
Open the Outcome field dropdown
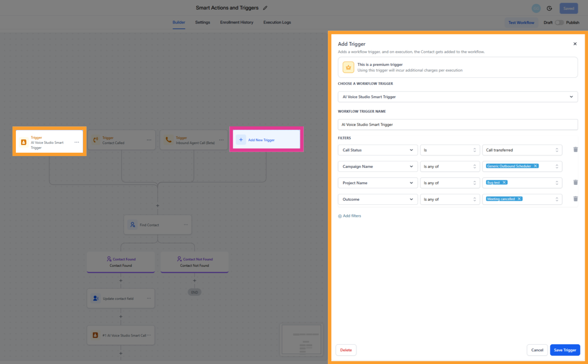point(378,200)
